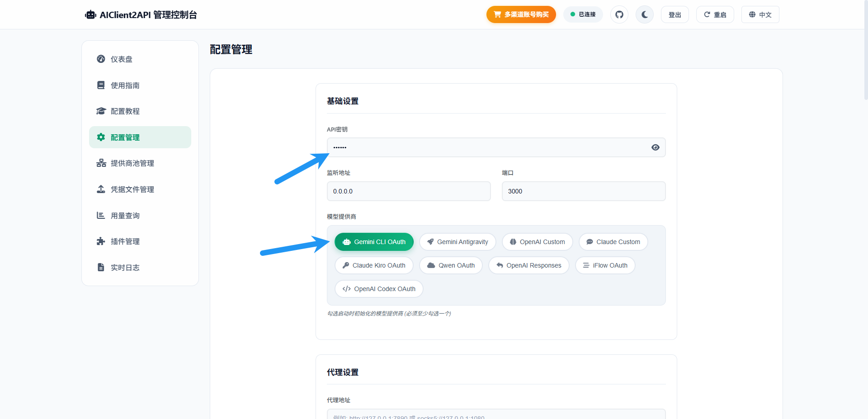Open 使用指南 in the sidebar
The width and height of the screenshot is (868, 419).
pyautogui.click(x=125, y=85)
